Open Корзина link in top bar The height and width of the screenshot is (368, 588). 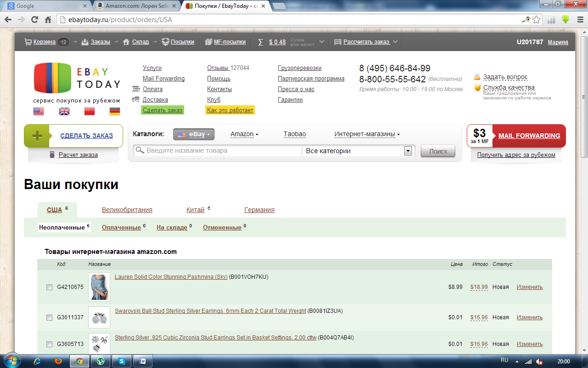45,42
